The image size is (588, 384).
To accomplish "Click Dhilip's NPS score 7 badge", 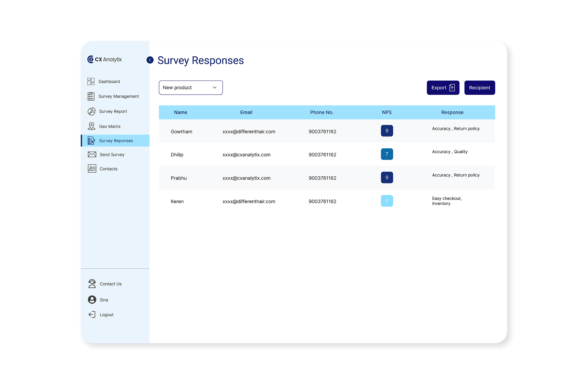I will 387,154.
